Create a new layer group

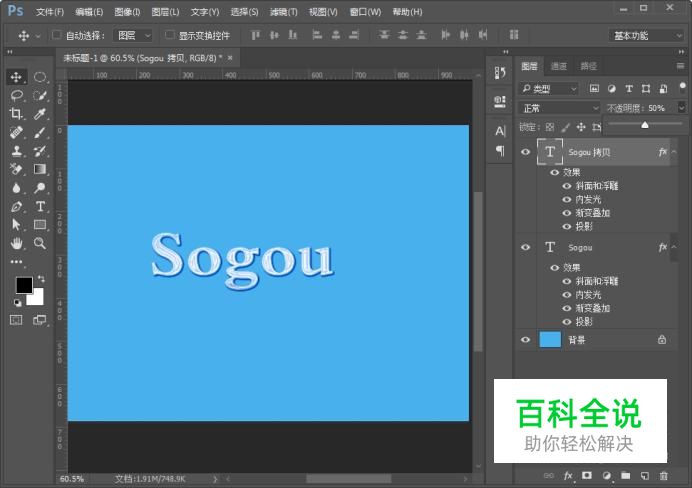625,476
